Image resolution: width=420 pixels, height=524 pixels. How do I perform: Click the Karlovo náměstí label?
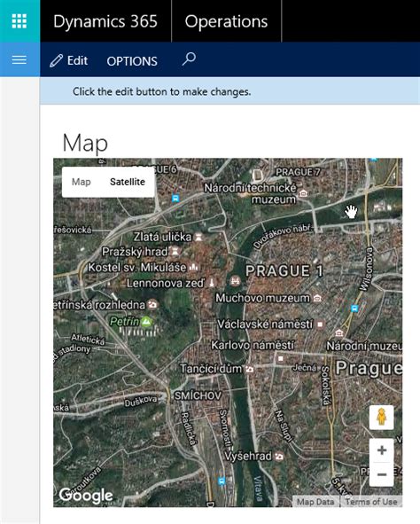tap(253, 345)
